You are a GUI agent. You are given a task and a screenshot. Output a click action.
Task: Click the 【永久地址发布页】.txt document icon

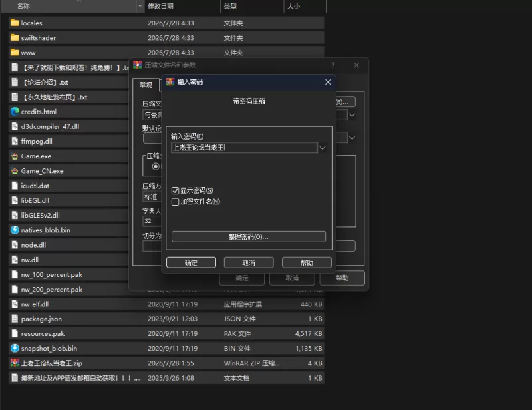point(15,97)
